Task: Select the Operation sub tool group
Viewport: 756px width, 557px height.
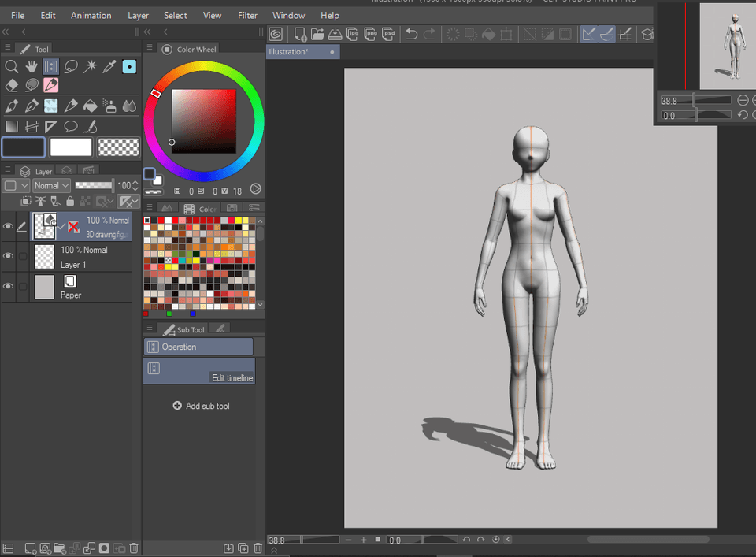Action: 198,347
